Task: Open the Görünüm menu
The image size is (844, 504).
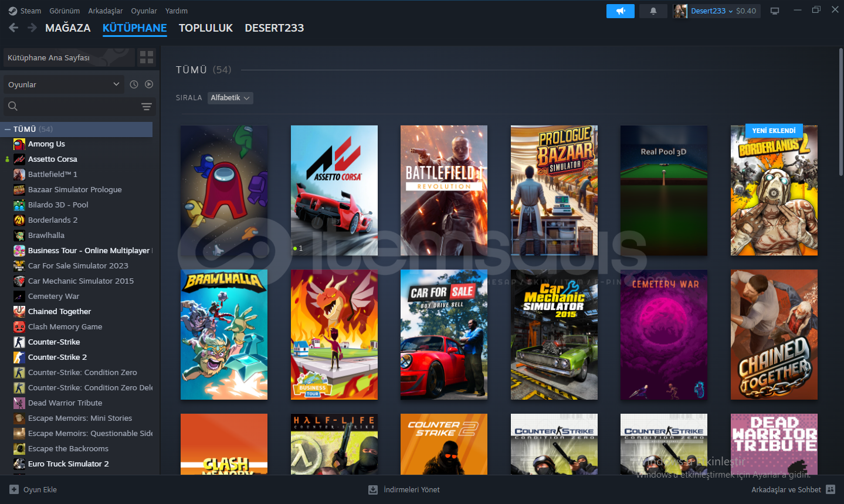Action: pyautogui.click(x=65, y=11)
